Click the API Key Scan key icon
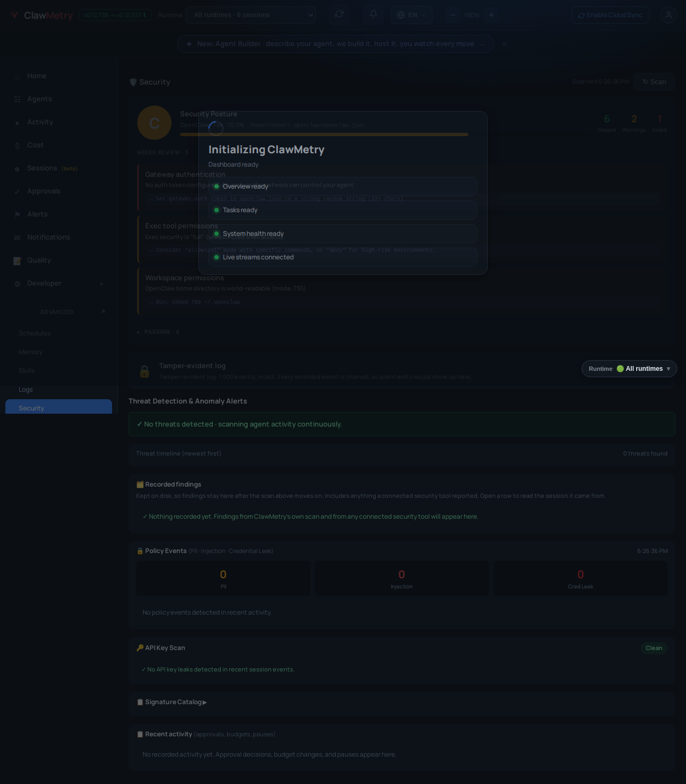This screenshot has height=784, width=686. click(x=140, y=648)
